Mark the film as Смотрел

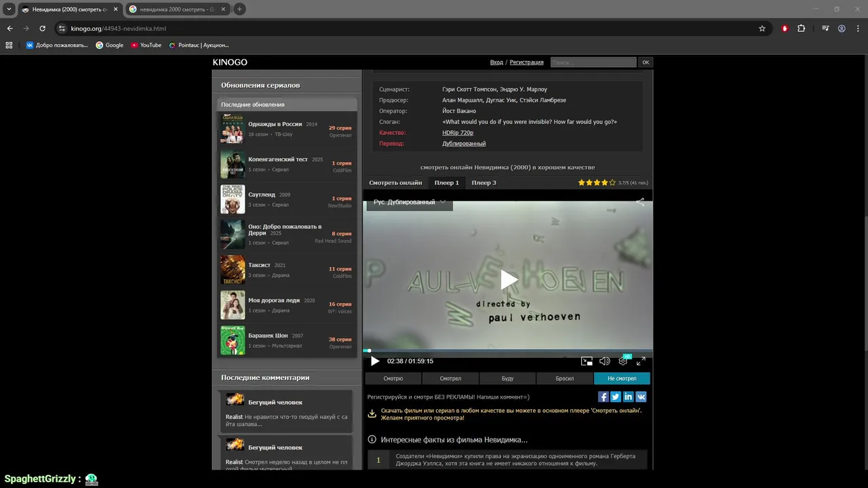(x=450, y=379)
